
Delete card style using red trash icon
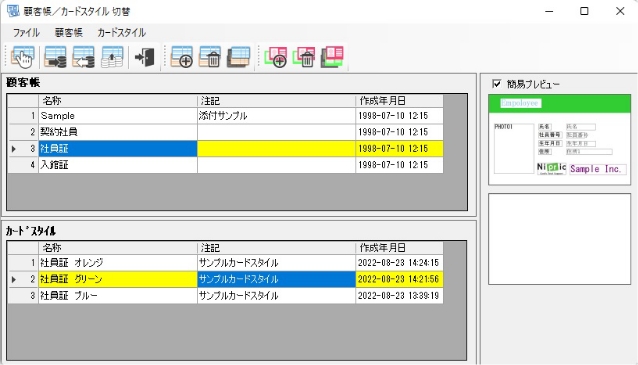click(x=304, y=57)
